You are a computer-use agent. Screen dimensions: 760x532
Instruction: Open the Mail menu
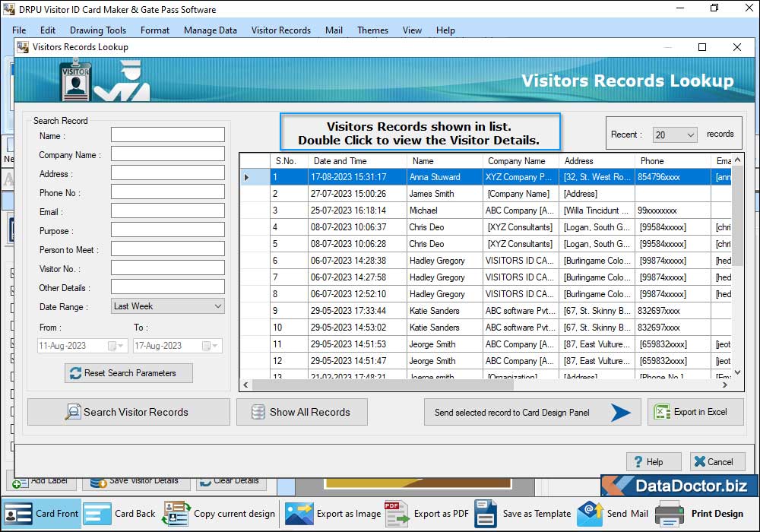[334, 30]
